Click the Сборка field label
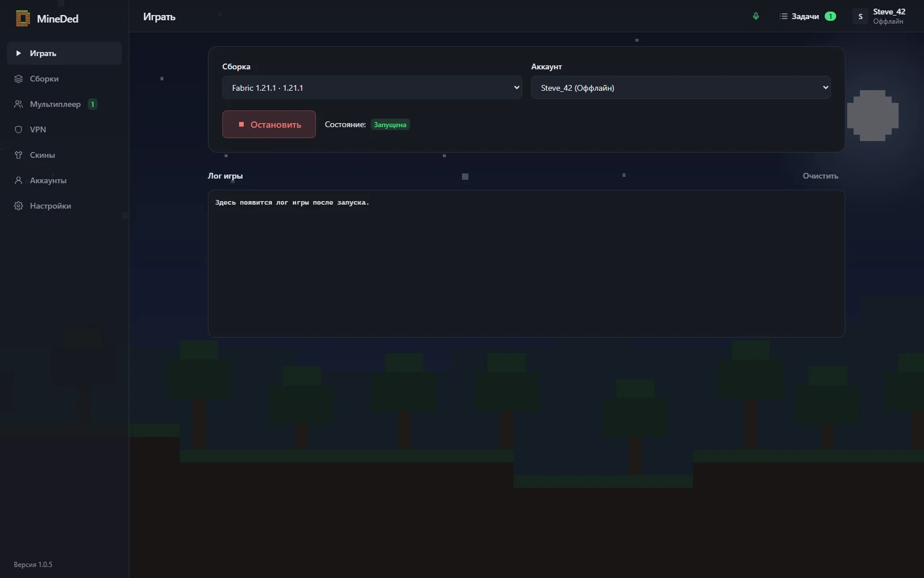 click(236, 66)
